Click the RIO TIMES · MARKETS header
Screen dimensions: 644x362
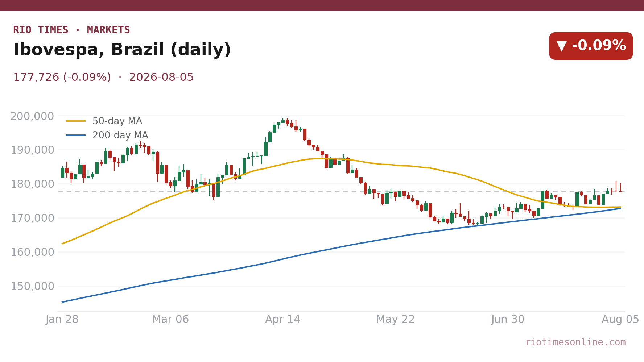71,30
